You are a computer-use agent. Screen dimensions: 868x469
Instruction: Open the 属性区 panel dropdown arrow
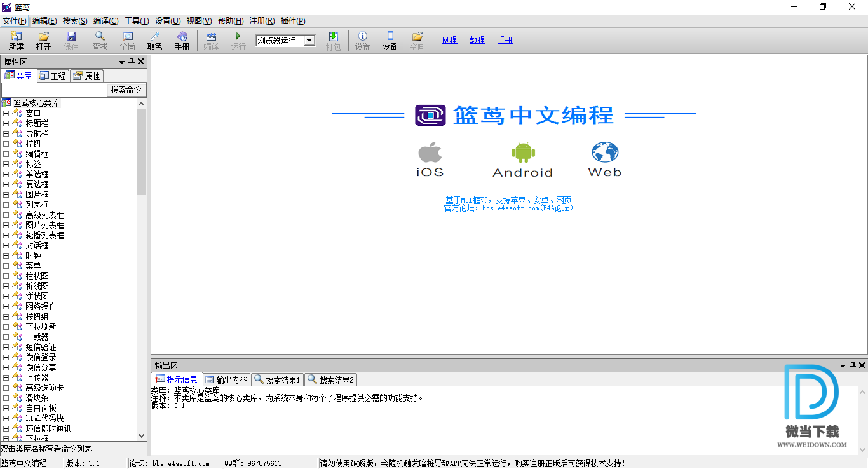(121, 62)
